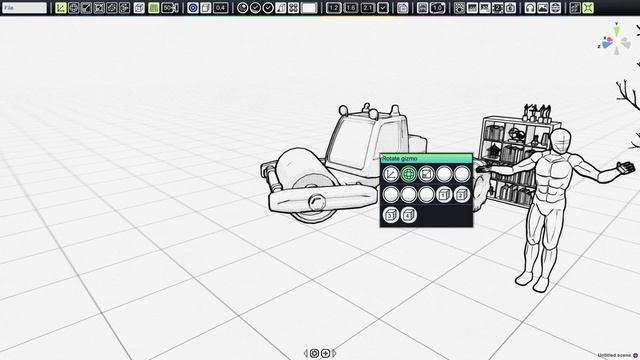Click the left arrow at bottom center
This screenshot has width=640, height=360.
click(x=306, y=353)
